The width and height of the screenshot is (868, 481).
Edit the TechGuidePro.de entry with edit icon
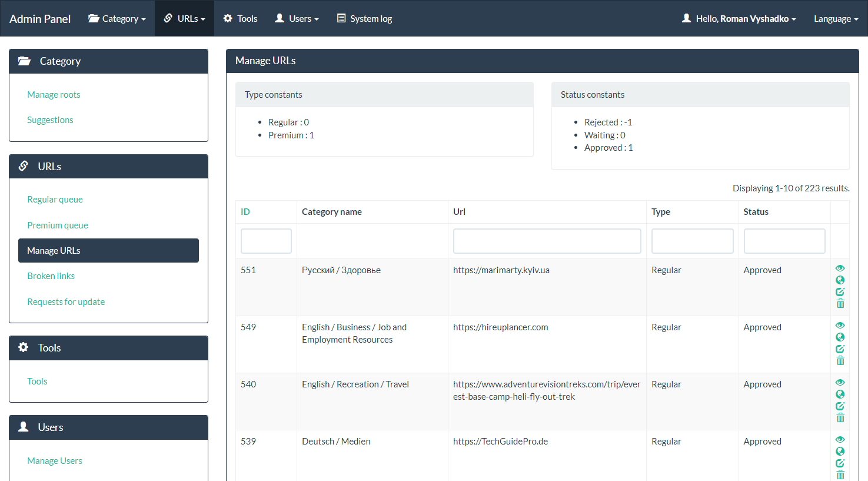[x=840, y=463]
